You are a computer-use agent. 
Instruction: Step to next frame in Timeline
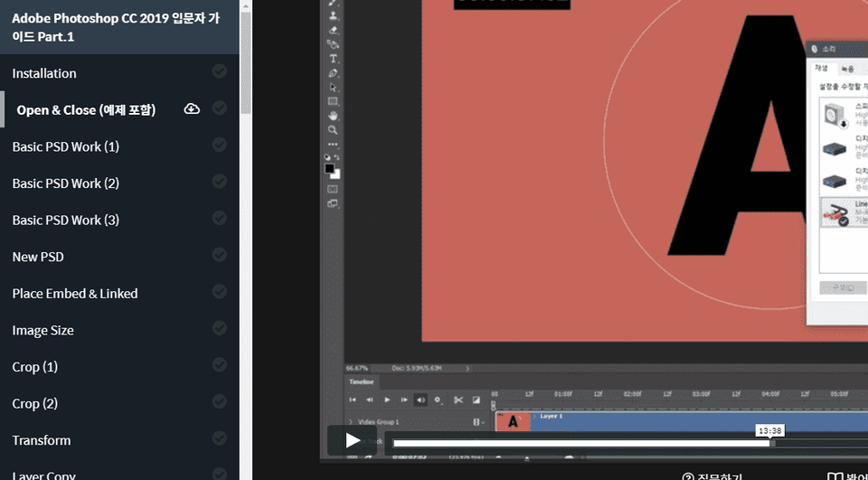[404, 400]
